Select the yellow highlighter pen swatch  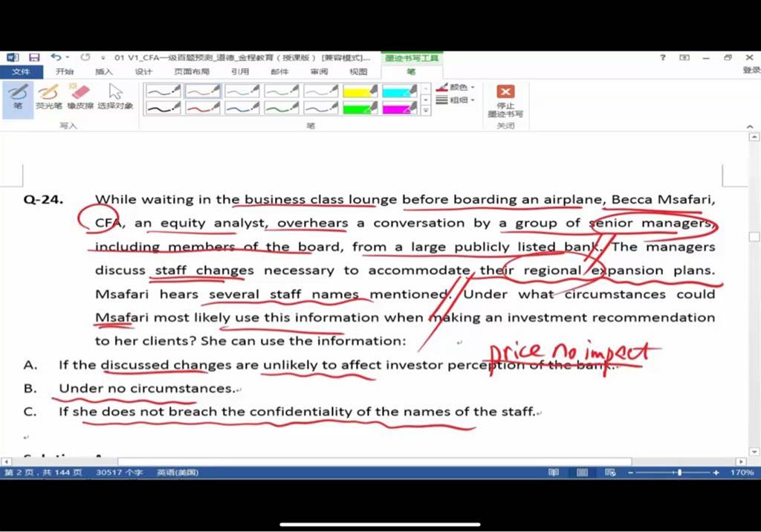coord(360,91)
